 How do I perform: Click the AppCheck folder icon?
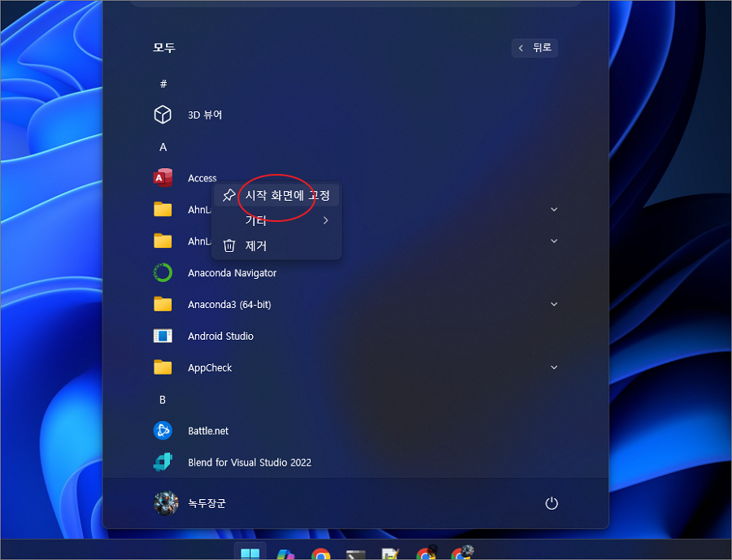(163, 367)
